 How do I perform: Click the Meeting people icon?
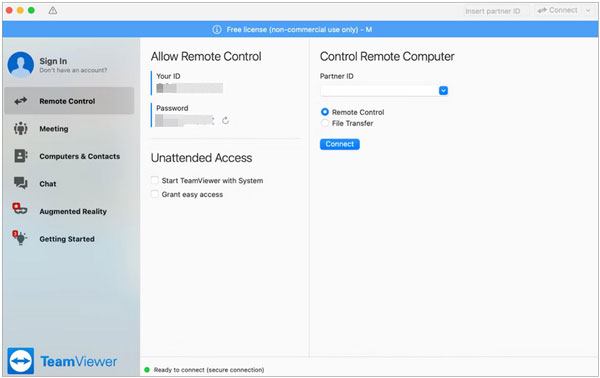[21, 129]
